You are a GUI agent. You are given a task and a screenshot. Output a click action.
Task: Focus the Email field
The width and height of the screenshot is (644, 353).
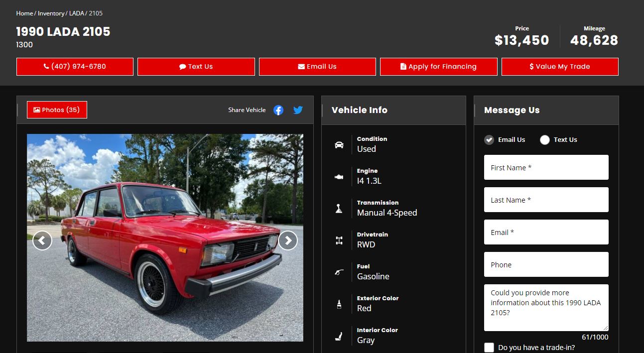pyautogui.click(x=546, y=232)
